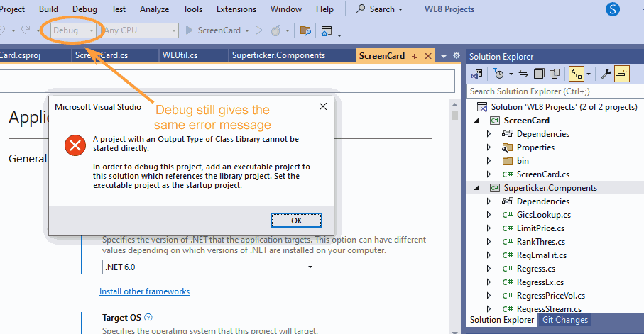Click OK in the error dialog
644x334 pixels.
(x=296, y=221)
